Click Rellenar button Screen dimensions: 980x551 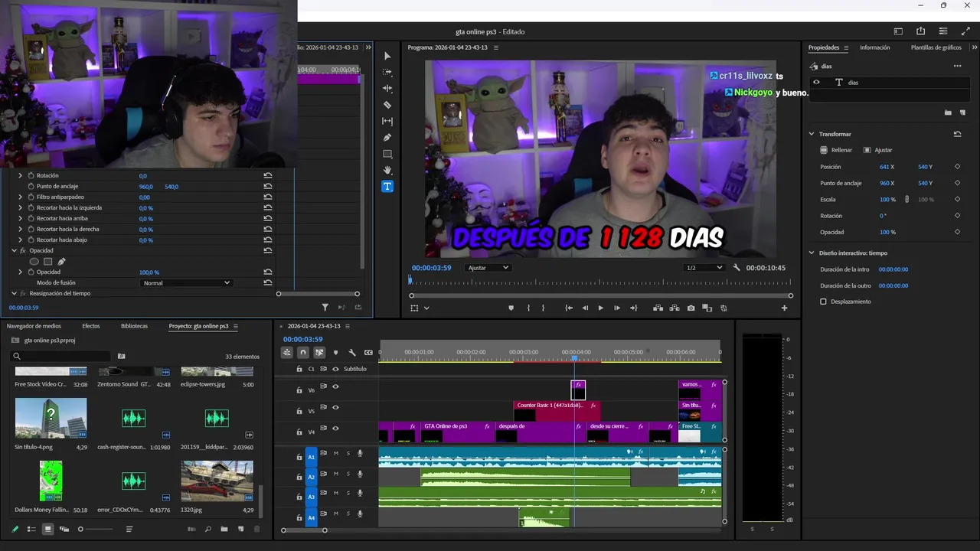(836, 150)
